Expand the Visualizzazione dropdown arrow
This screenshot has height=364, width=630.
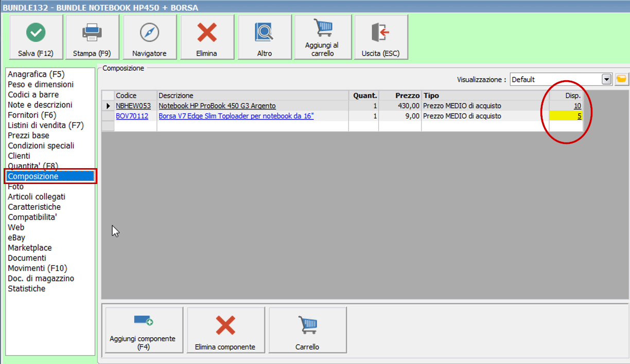(x=606, y=80)
